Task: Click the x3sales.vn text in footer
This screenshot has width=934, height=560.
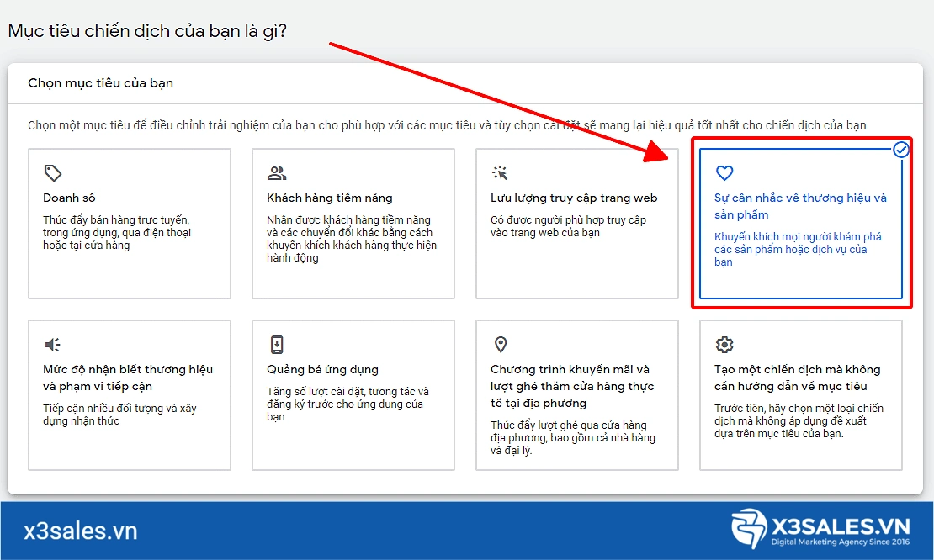Action: 81,531
